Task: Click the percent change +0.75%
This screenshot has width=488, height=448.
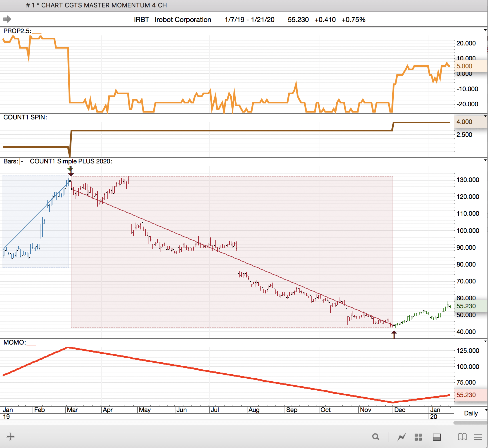Action: tap(353, 19)
